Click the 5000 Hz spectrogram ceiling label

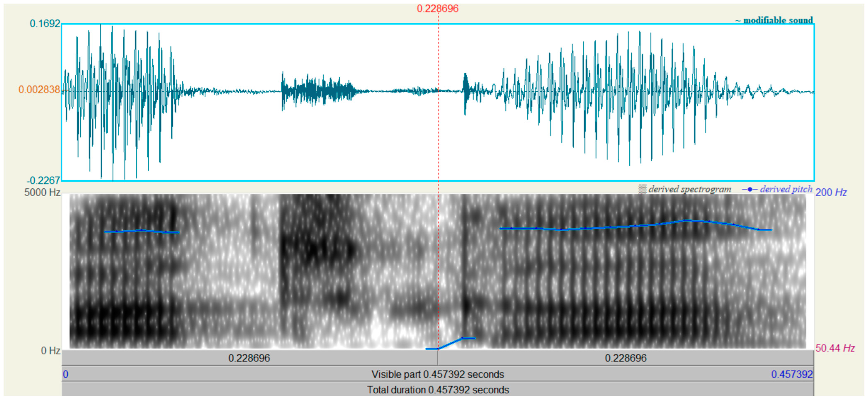tap(42, 192)
